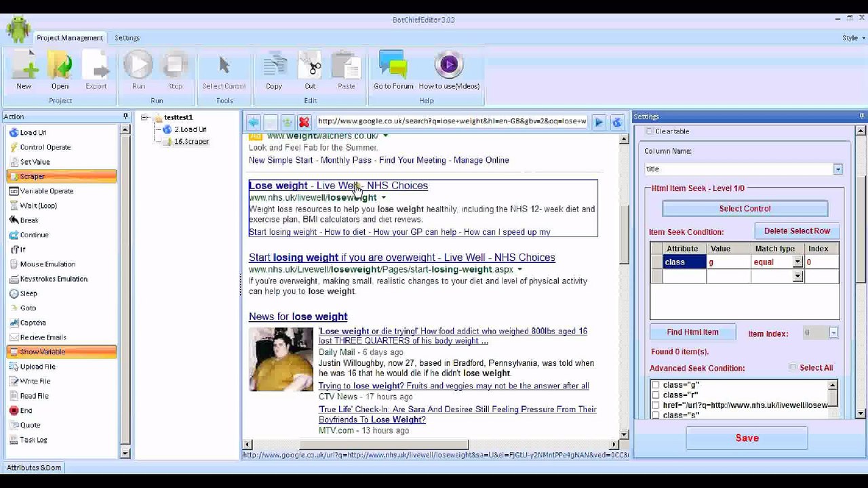The width and height of the screenshot is (868, 488).
Task: Cut the selected action
Action: pos(310,70)
